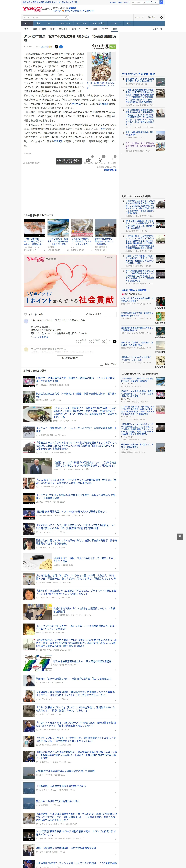Click the green 電子版 badge

113,47
